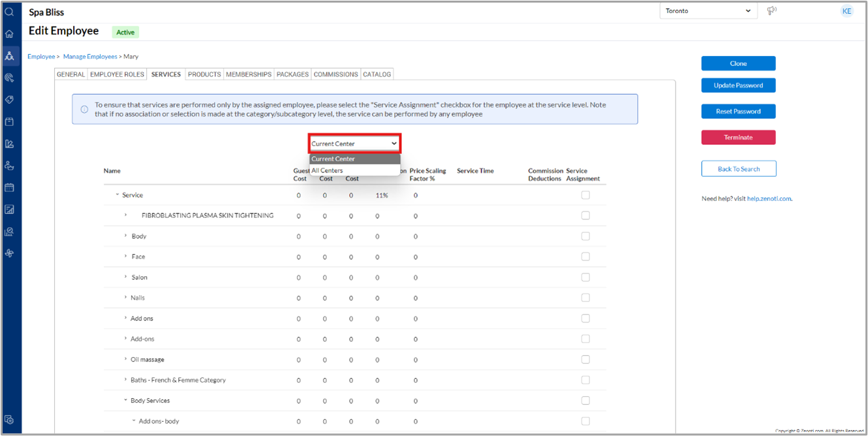
Task: Follow the Manage Employees breadcrumb link
Action: [x=90, y=57]
